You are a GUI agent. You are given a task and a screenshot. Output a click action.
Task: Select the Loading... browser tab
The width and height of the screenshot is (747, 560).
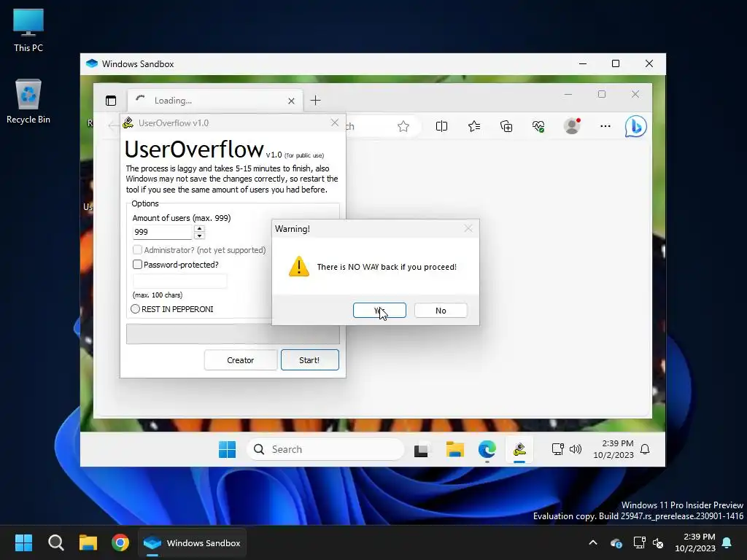(214, 101)
